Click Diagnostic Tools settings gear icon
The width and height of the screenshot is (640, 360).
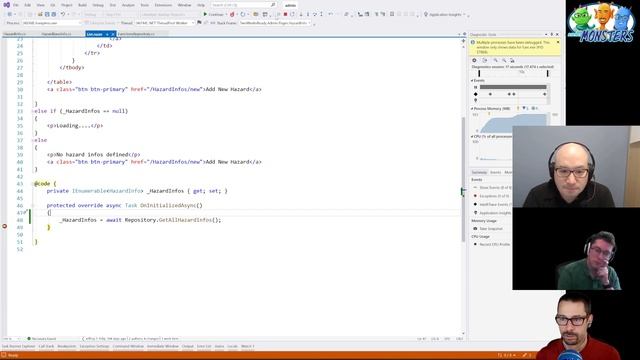coord(474,60)
